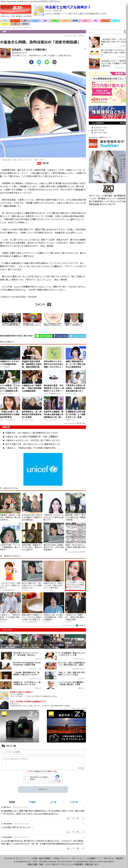Open the NEWSポストセブン site logo

[16, 9]
